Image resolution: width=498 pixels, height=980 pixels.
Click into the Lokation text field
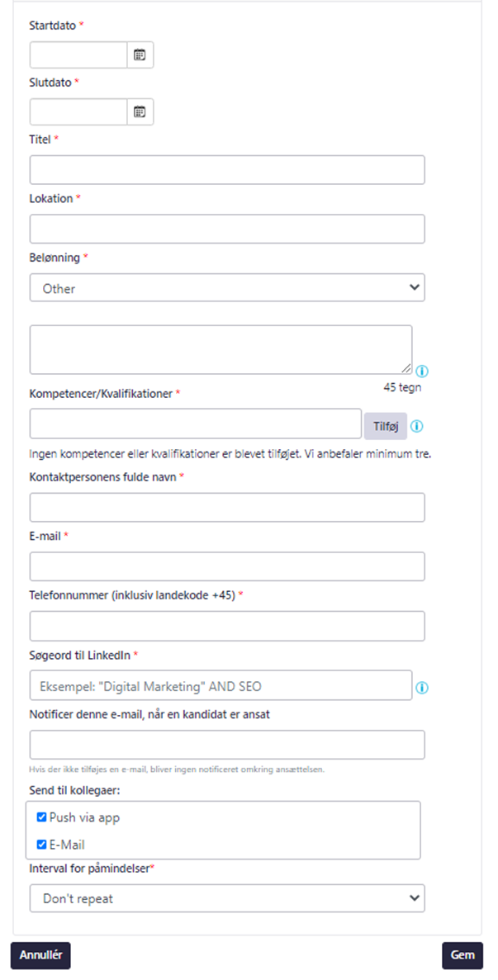(227, 229)
